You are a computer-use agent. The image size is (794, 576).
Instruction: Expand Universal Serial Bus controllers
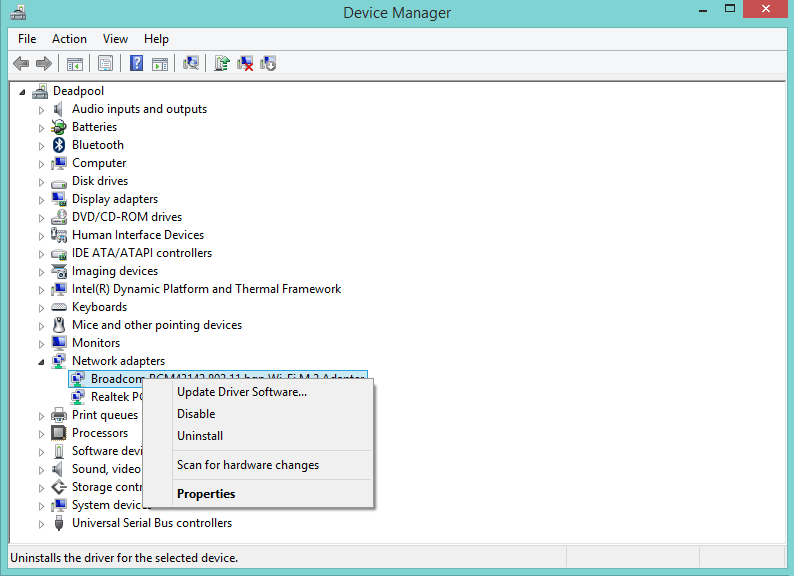coord(42,524)
